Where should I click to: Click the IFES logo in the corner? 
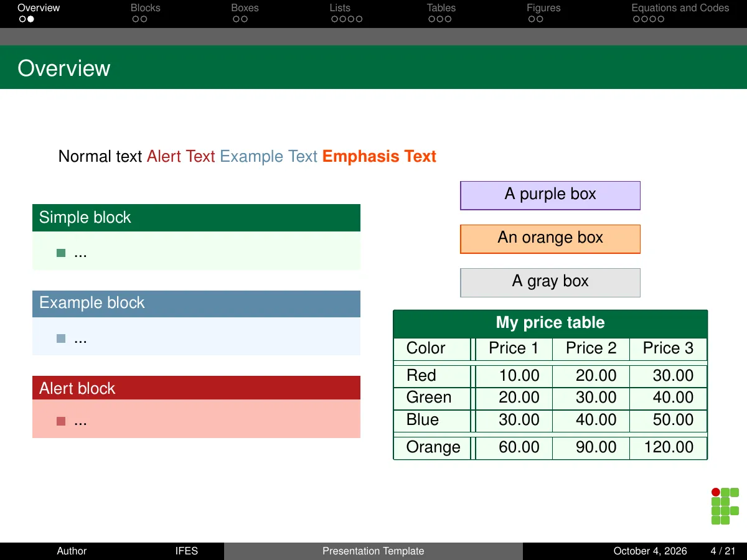725,506
